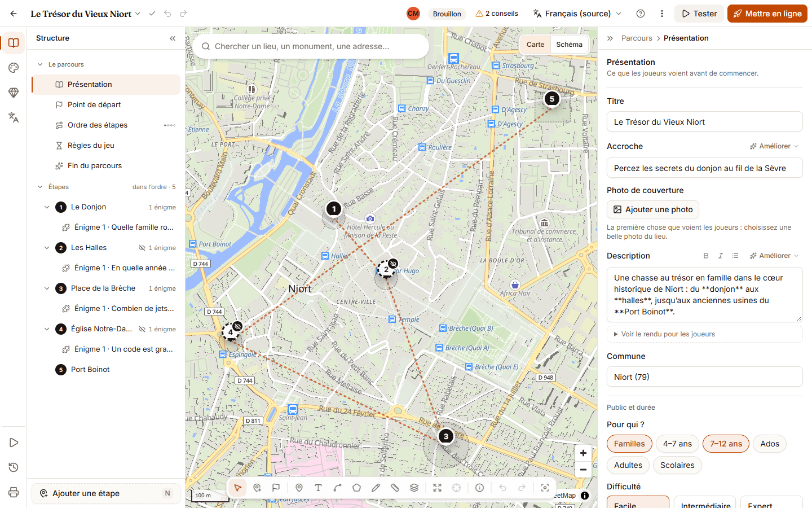Select the Familles audience chip
Viewport: 812px width, 508px height.
click(629, 444)
